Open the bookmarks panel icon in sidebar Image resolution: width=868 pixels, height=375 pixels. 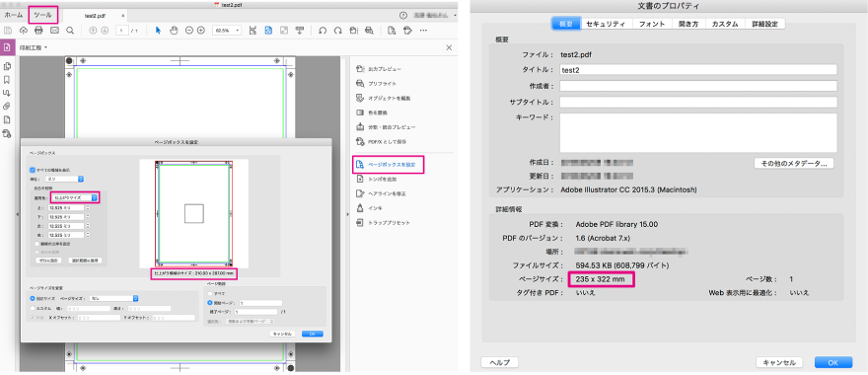[7, 79]
